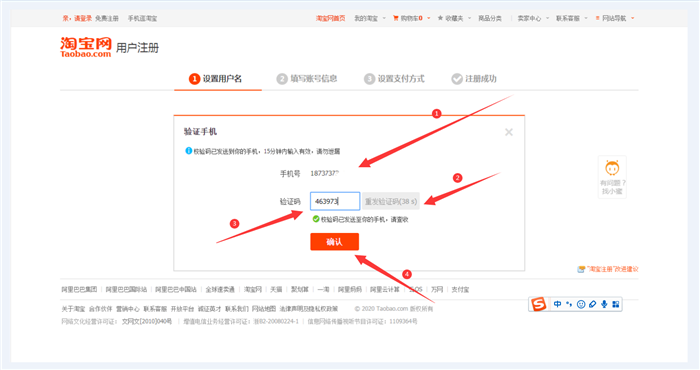Screen dimensions: 700x370
Task: Click the star icon for 收藏夹
Action: 440,18
